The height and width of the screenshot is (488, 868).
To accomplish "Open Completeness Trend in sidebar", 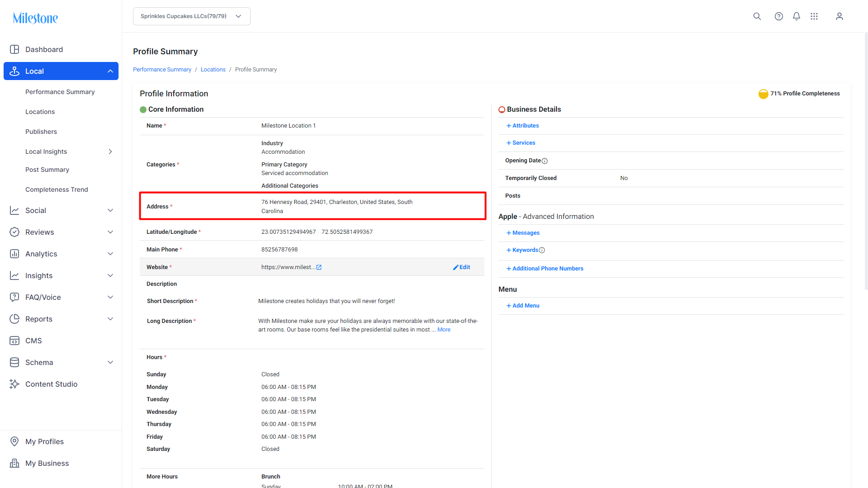I will 57,190.
